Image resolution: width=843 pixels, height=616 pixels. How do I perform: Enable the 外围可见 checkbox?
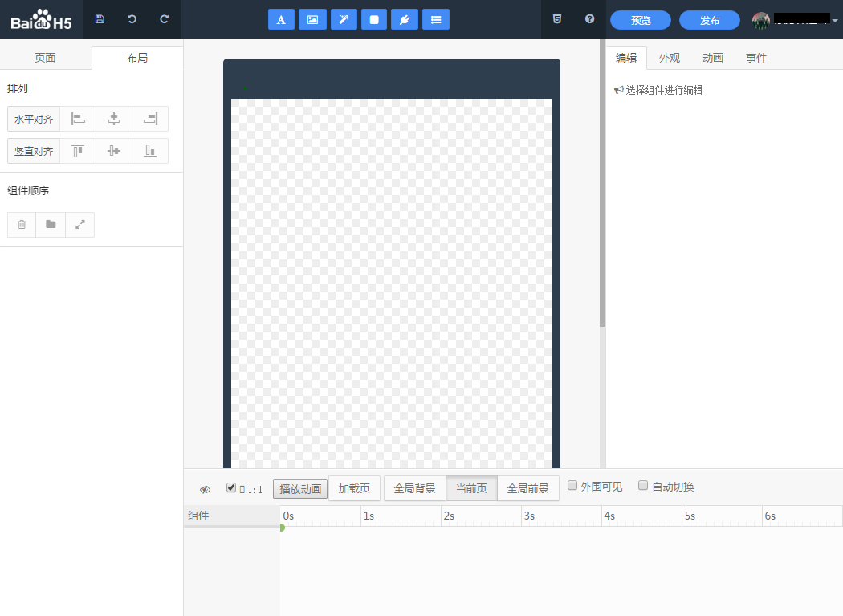coord(572,485)
